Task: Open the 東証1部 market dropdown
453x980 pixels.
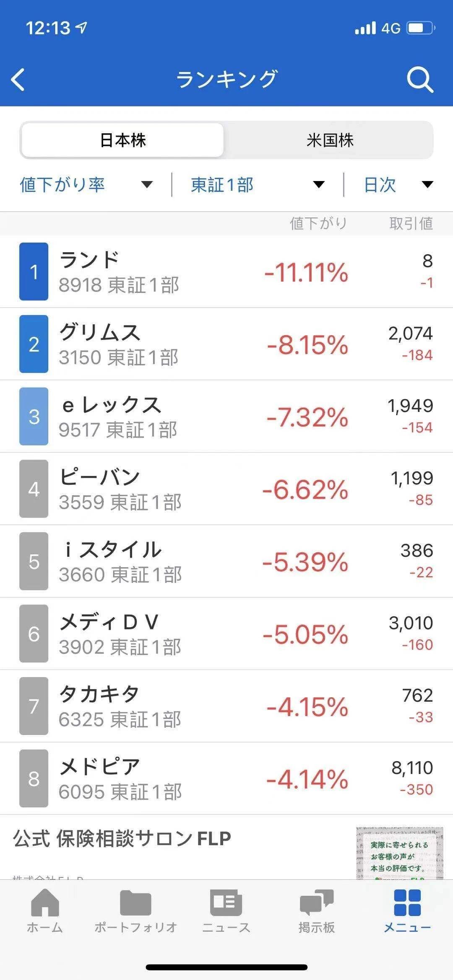Action: (257, 185)
